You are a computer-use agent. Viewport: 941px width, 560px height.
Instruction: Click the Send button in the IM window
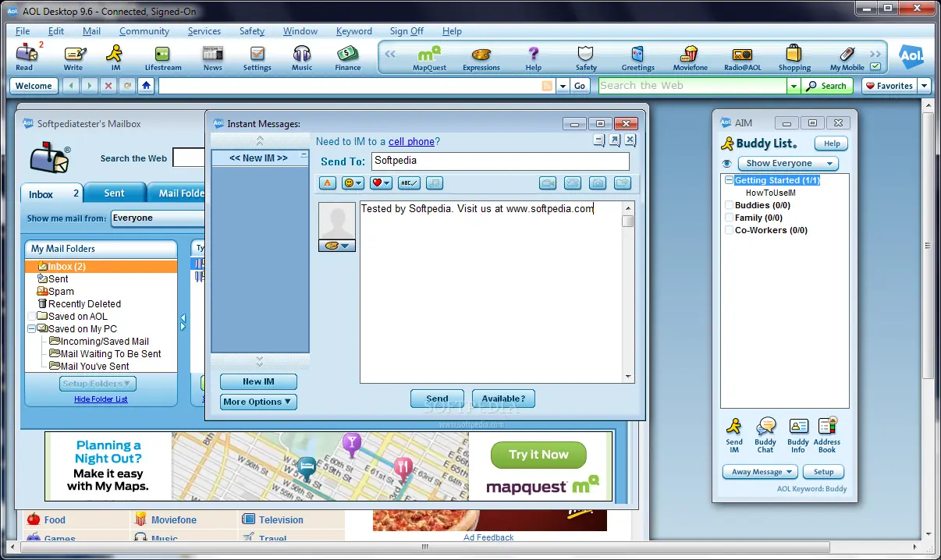click(x=437, y=399)
